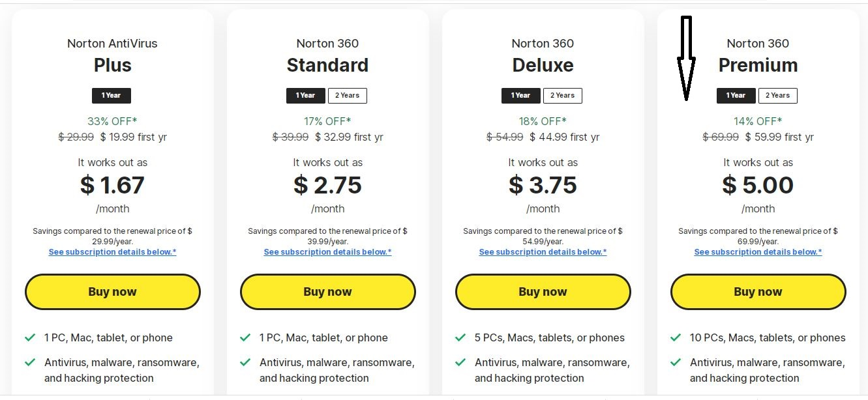Image resolution: width=868 pixels, height=400 pixels.
Task: Buy now Norton 360 Deluxe
Action: [x=543, y=292]
